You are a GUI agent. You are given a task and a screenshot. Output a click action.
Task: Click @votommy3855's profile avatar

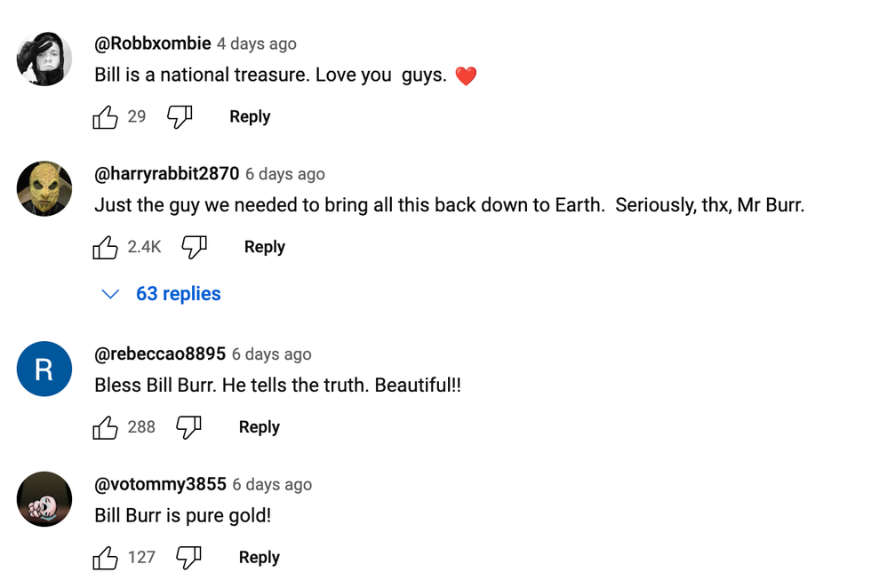pyautogui.click(x=44, y=499)
